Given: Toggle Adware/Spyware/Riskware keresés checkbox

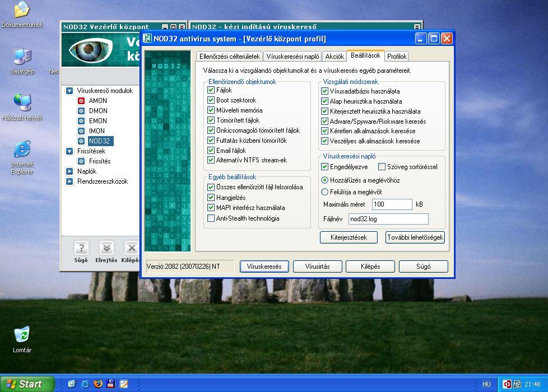Looking at the screenshot, I should 324,121.
